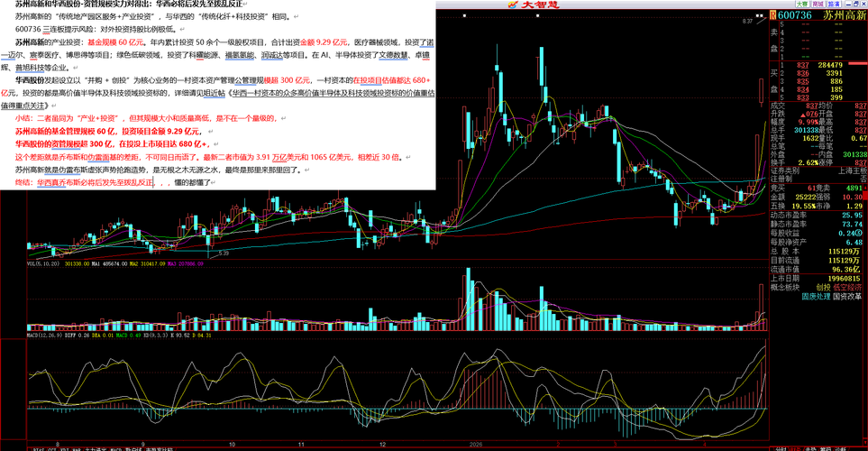Select stock code 600736 in quote header
The height and width of the screenshot is (451, 868).
[x=795, y=15]
